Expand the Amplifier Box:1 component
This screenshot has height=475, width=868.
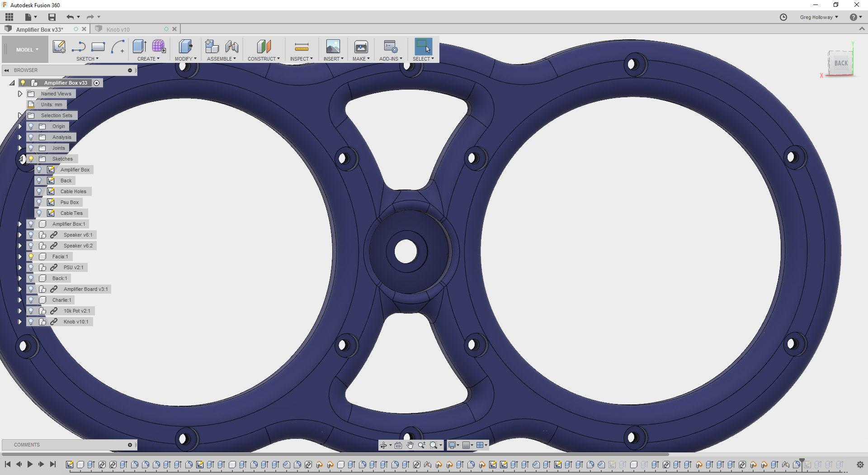tap(20, 224)
